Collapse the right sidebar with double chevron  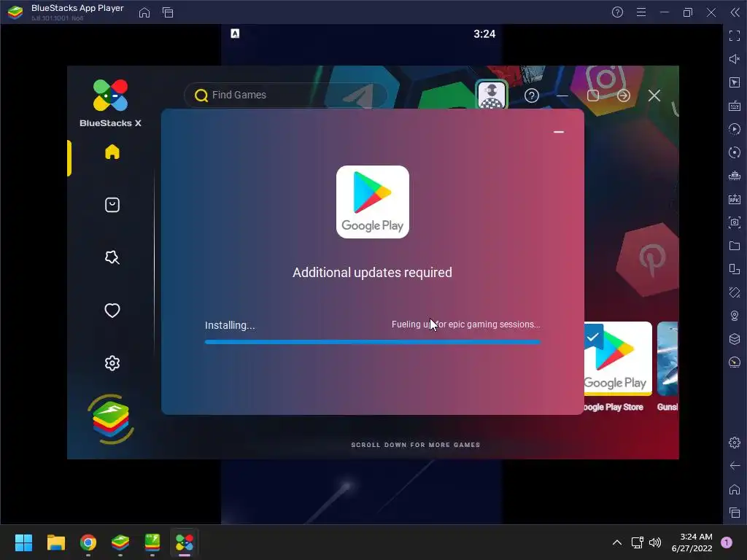pos(735,12)
